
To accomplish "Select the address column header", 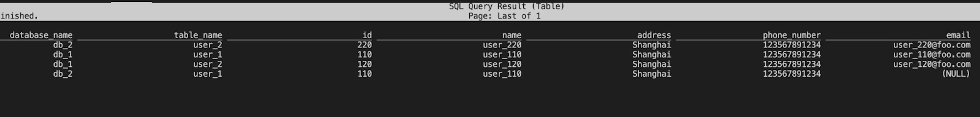I will coord(654,36).
